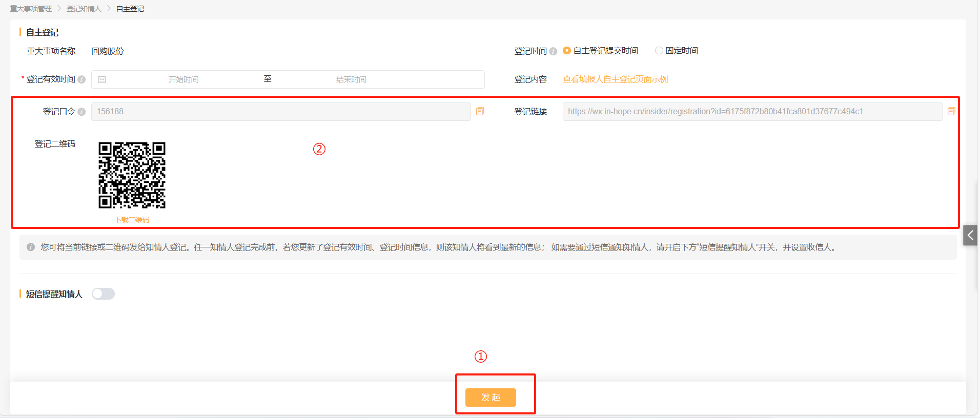Click info icon beside 登记有效时间
Image resolution: width=980 pixels, height=418 pixels.
pyautogui.click(x=81, y=79)
